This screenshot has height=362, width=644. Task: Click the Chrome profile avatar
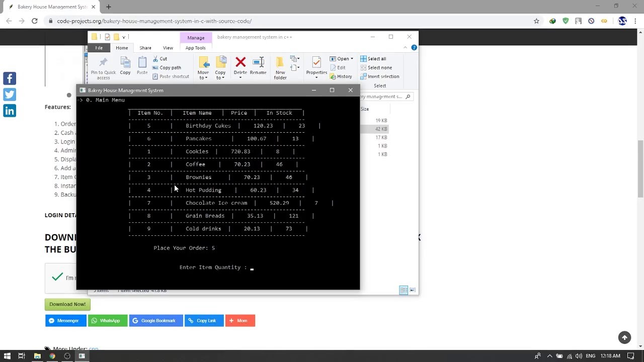622,21
